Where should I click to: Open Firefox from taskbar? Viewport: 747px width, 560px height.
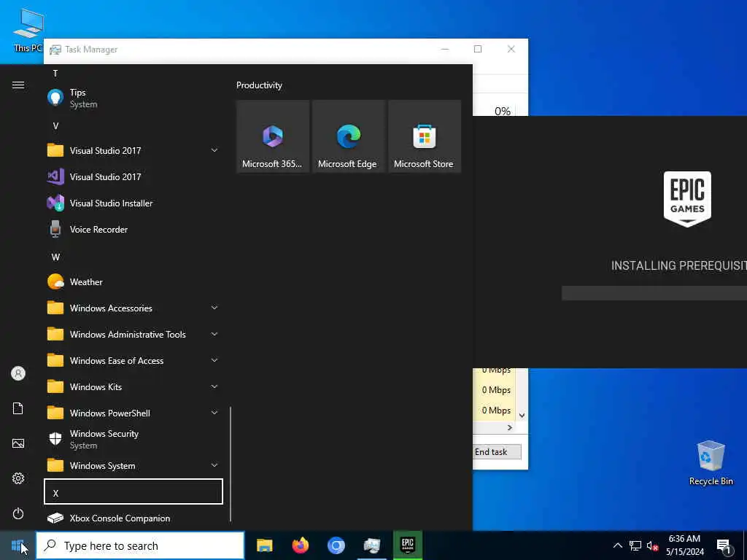(300, 545)
